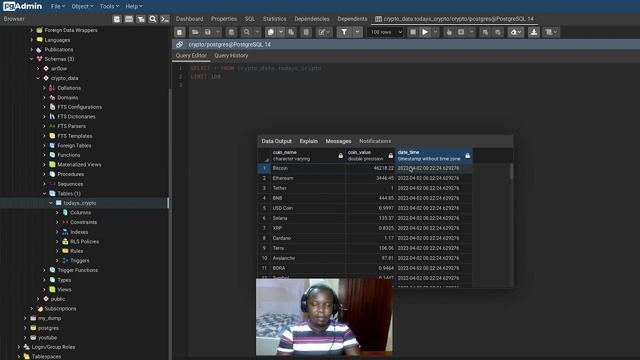
Task: Select the youtube database node
Action: tap(47, 338)
